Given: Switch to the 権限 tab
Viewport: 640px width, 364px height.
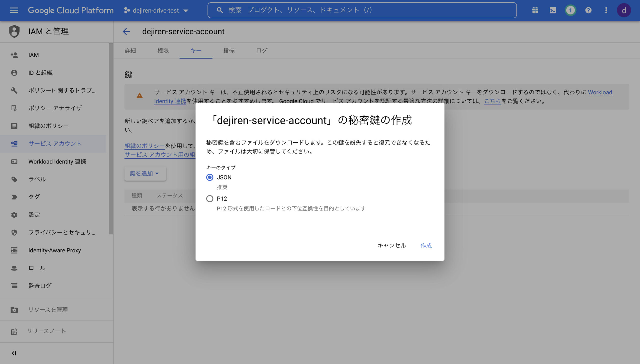Looking at the screenshot, I should pos(163,50).
